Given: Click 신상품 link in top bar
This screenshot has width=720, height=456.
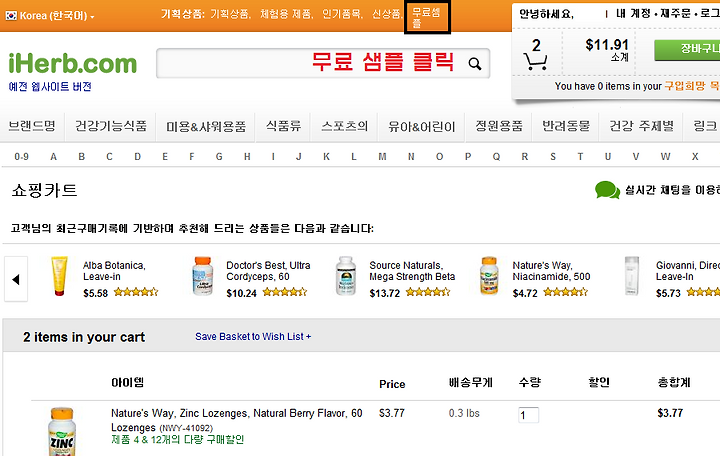Looking at the screenshot, I should click(x=387, y=14).
